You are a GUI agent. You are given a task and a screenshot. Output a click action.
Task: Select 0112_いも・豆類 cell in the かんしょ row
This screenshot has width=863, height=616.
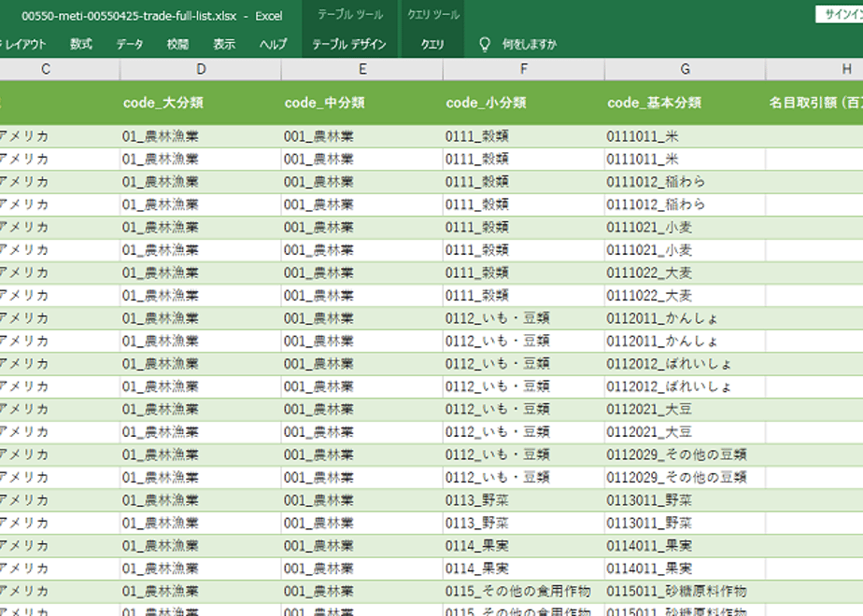(x=523, y=318)
